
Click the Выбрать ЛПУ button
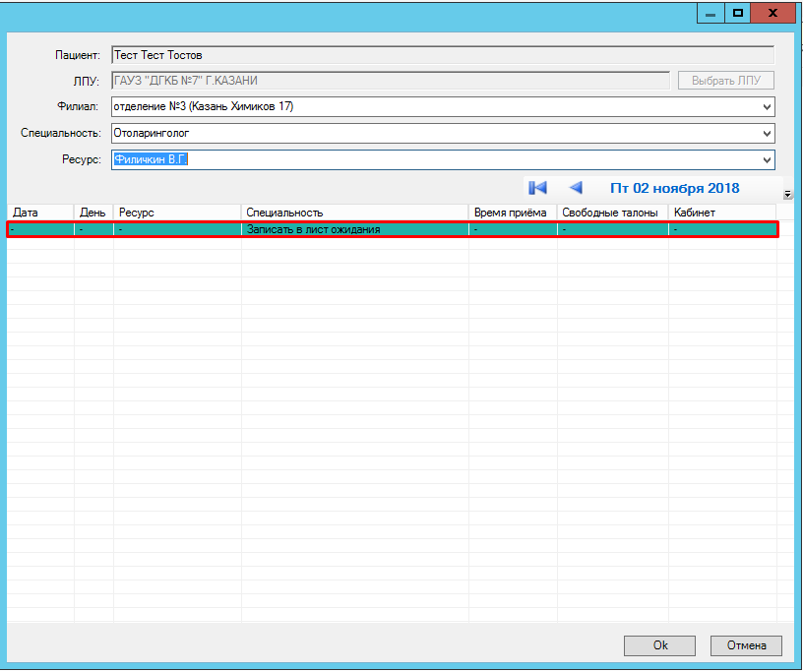tap(725, 81)
